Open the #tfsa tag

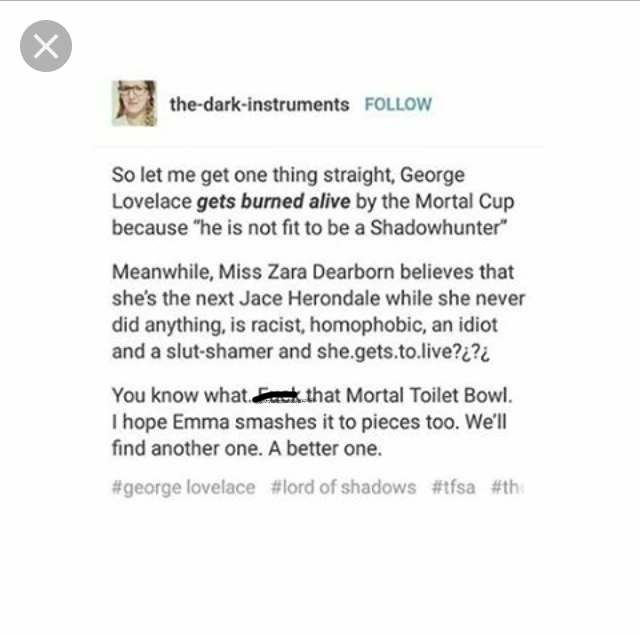click(453, 487)
